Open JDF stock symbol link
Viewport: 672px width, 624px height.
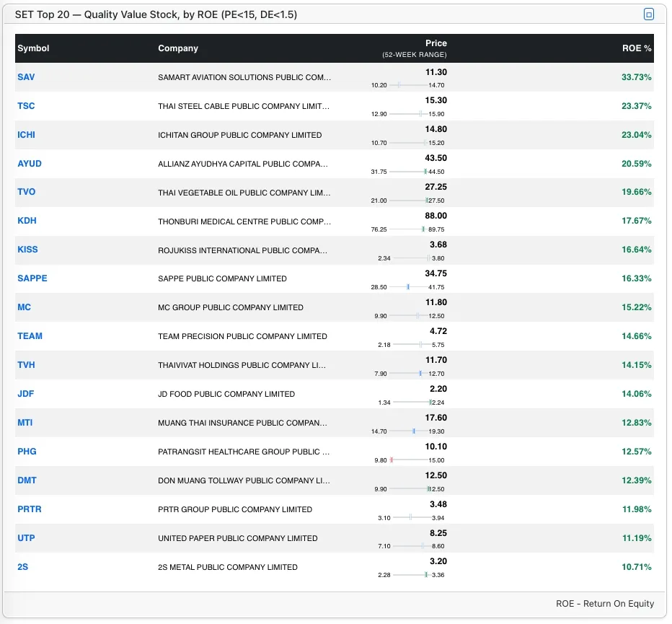click(26, 393)
